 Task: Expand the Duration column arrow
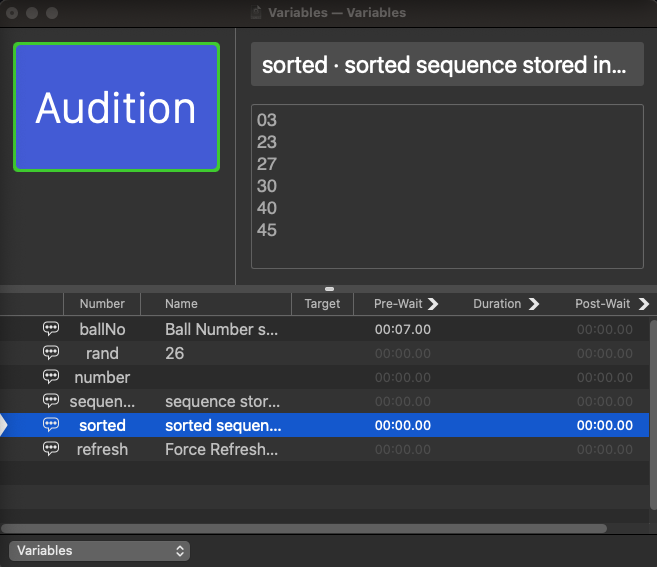tap(533, 304)
